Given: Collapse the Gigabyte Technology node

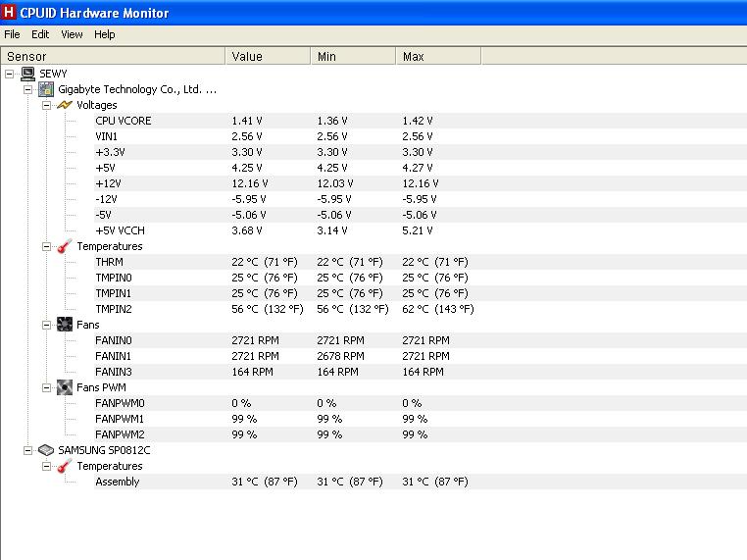Looking at the screenshot, I should click(x=28, y=89).
